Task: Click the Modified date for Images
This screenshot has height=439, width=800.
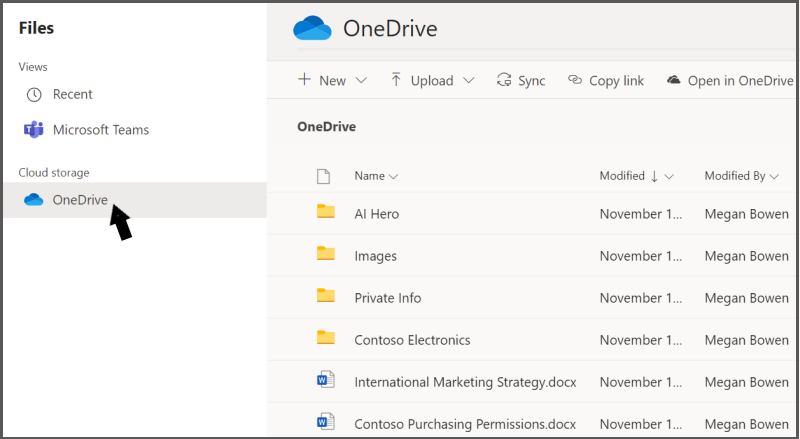Action: click(x=641, y=256)
